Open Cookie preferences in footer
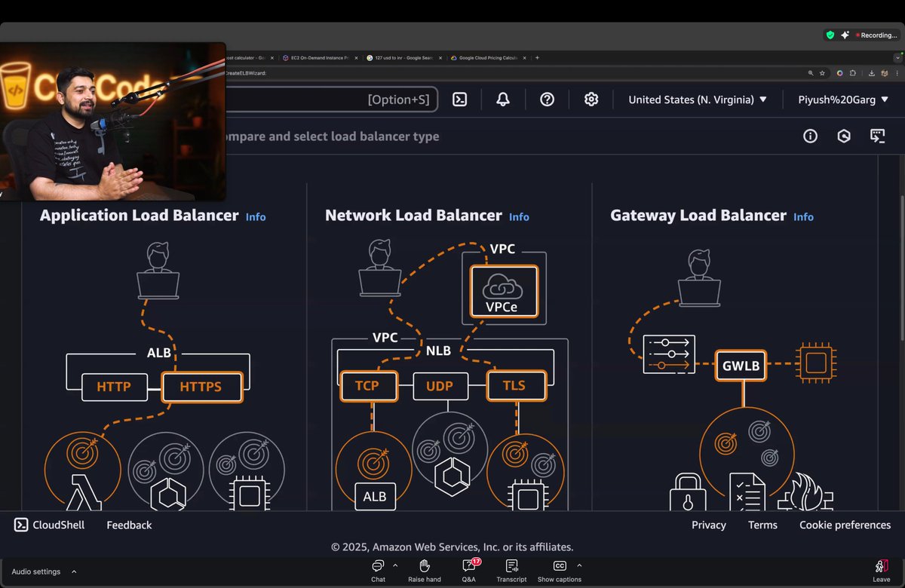905x588 pixels. tap(845, 525)
